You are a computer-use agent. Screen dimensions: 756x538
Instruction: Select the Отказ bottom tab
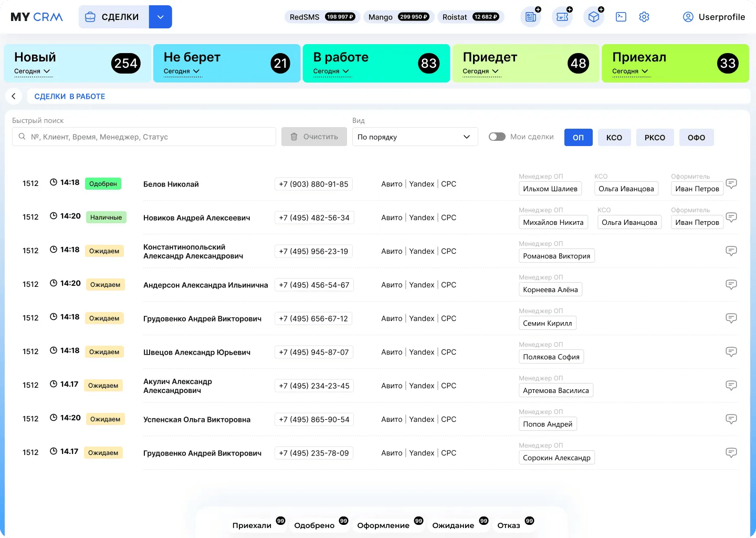pyautogui.click(x=509, y=525)
